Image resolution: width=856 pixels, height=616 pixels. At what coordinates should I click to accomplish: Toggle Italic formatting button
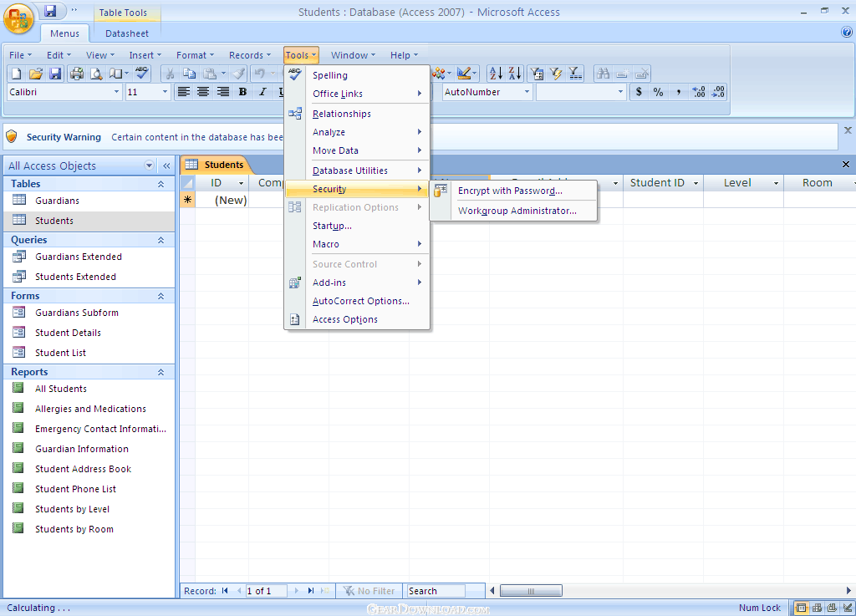[262, 92]
